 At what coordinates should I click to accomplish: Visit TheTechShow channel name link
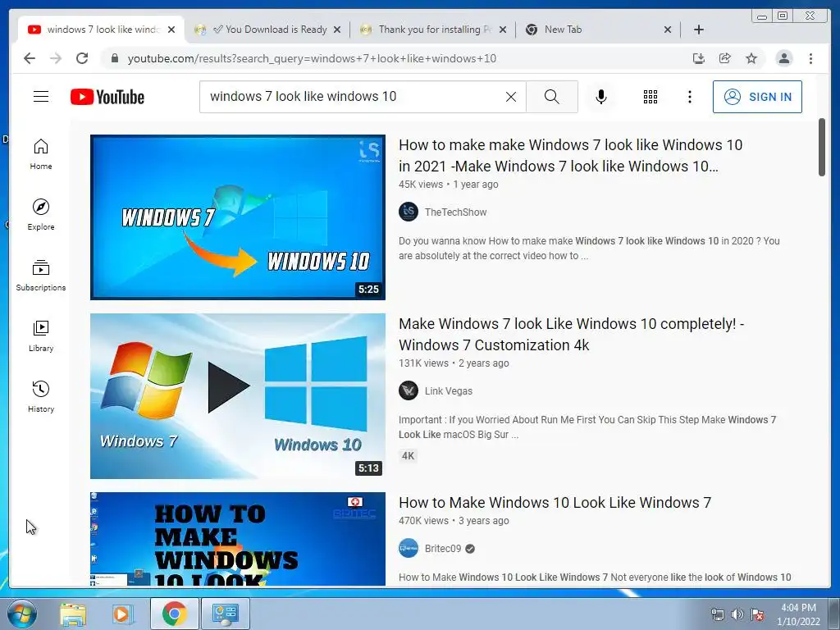pos(455,212)
